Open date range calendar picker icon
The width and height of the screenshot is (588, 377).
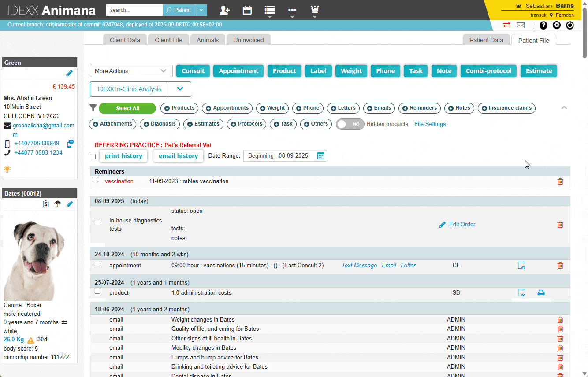pyautogui.click(x=321, y=155)
